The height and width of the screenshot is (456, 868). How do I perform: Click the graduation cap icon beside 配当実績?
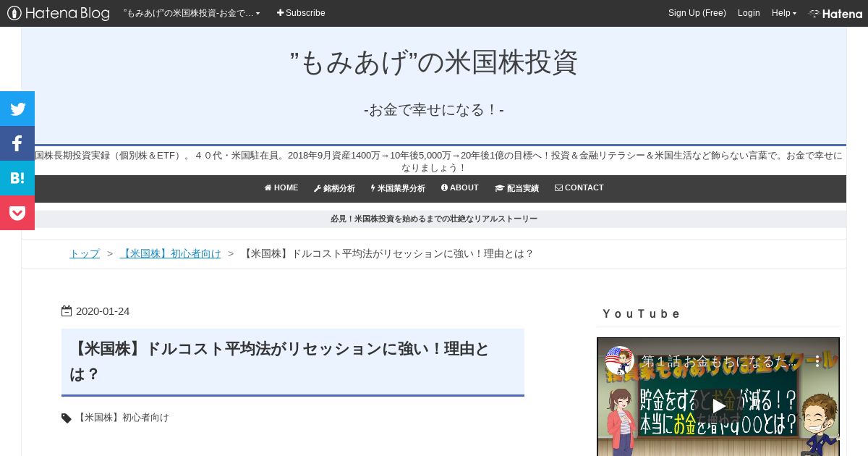(499, 188)
